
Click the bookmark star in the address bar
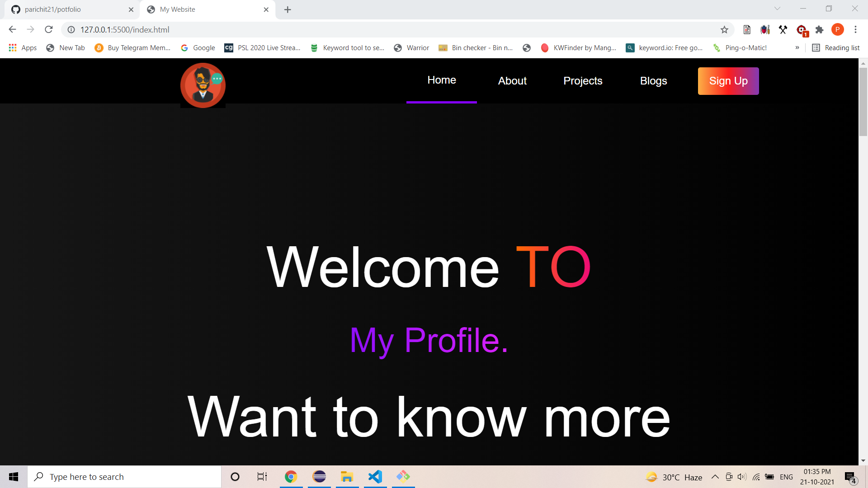(725, 29)
